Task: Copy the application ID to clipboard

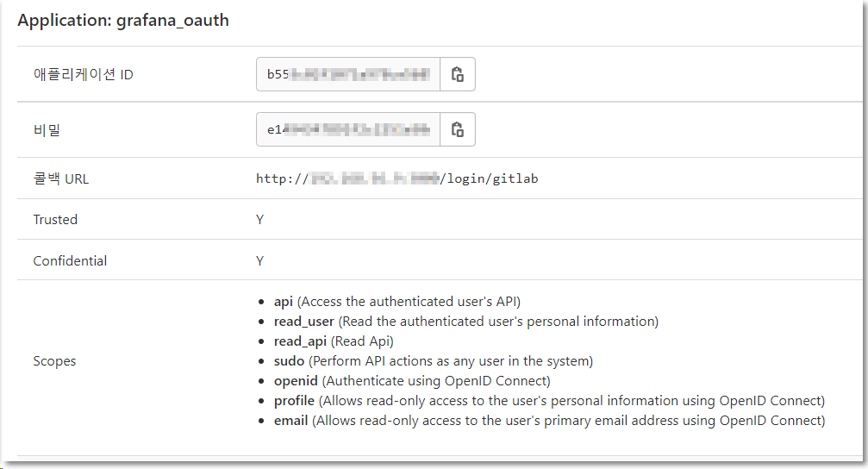Action: tap(457, 74)
